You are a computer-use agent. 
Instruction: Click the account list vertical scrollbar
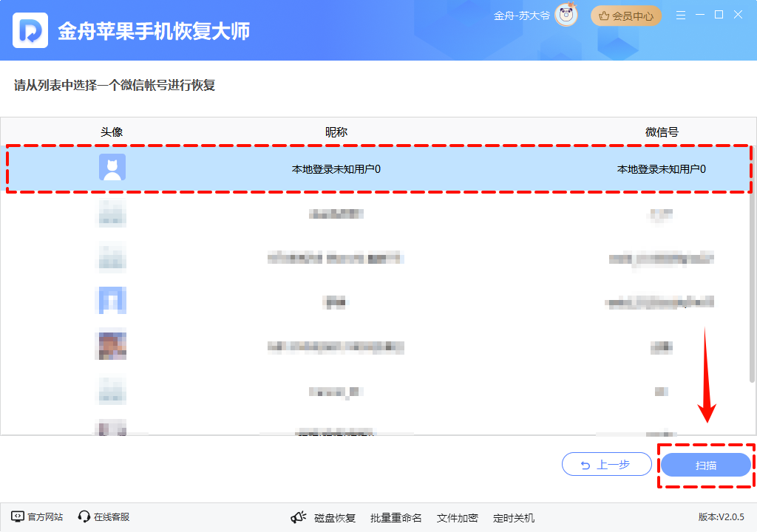[752, 265]
